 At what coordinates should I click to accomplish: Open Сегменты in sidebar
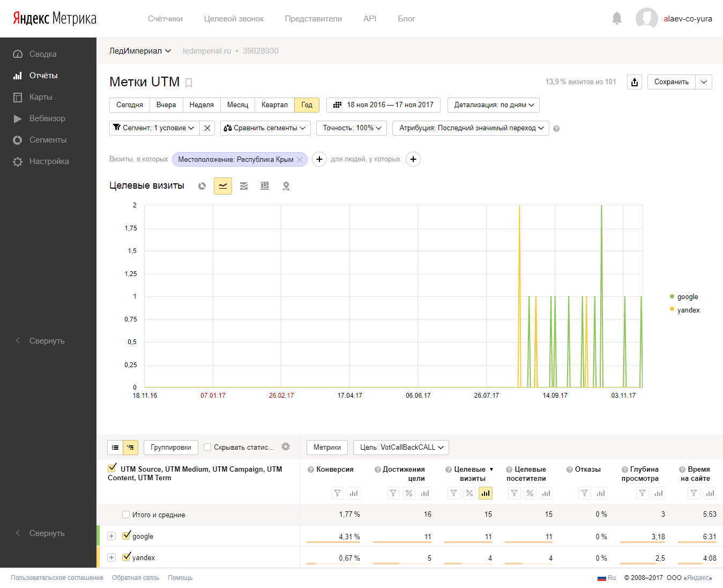coord(48,140)
